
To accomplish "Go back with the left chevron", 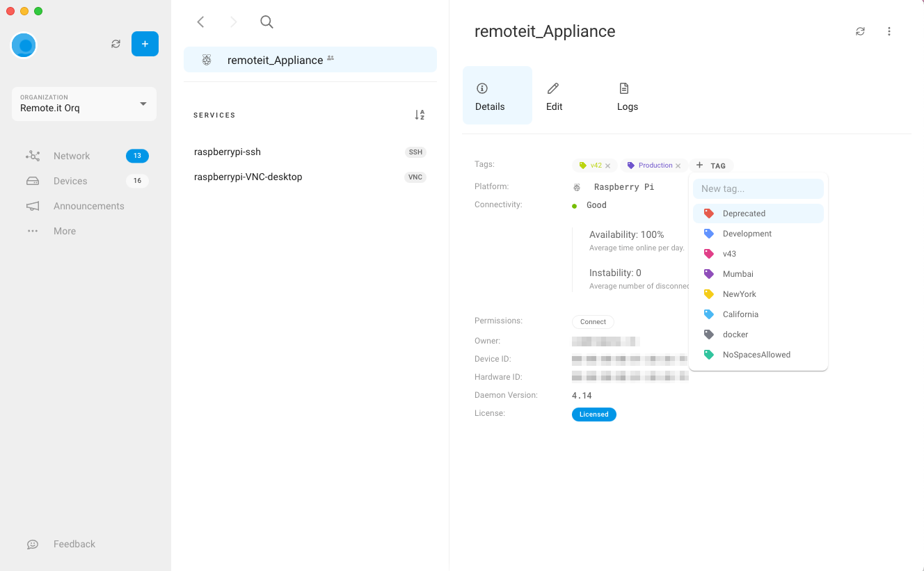I will point(200,22).
